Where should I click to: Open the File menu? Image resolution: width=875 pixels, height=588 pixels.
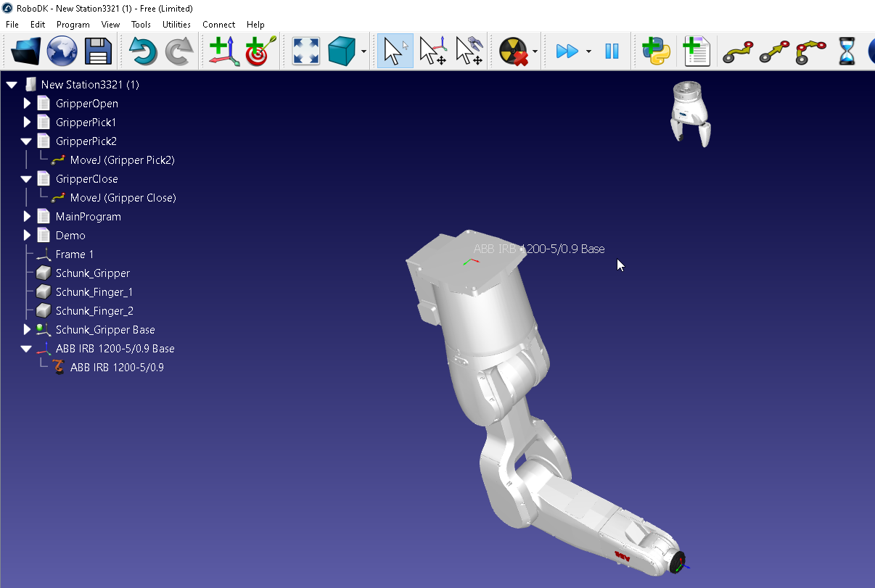[x=12, y=24]
